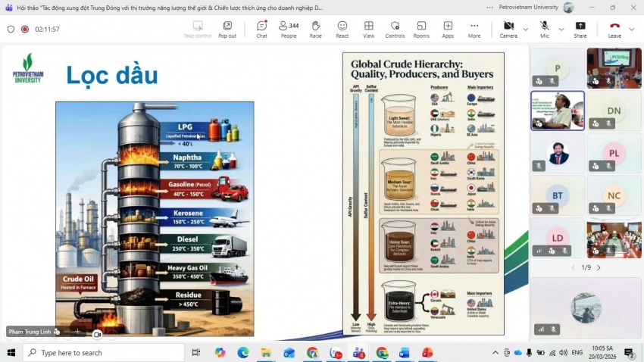The width and height of the screenshot is (644, 362).
Task: Leave the meeting with Leave button
Action: click(614, 30)
